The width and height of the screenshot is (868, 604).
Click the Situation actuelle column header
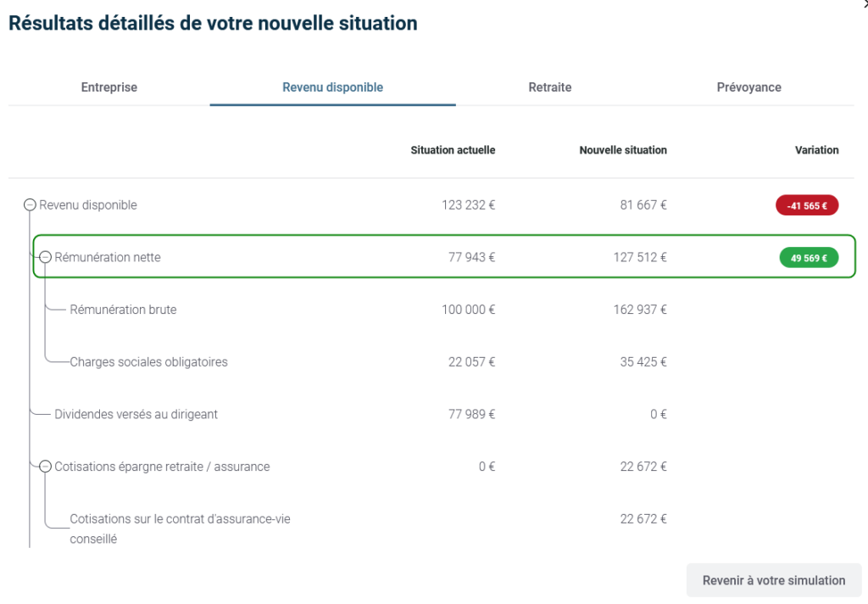[x=453, y=150]
